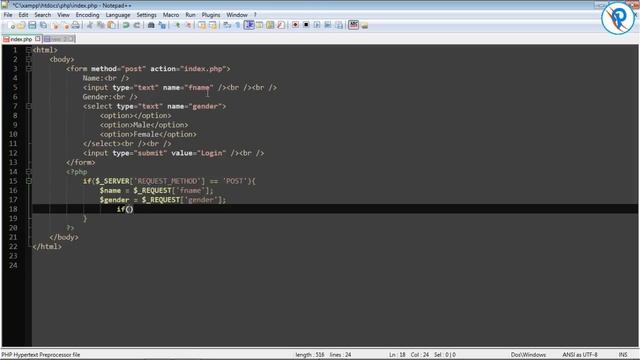Click the Open file folder icon
Image resolution: width=640 pixels, height=360 pixels.
(21, 25)
